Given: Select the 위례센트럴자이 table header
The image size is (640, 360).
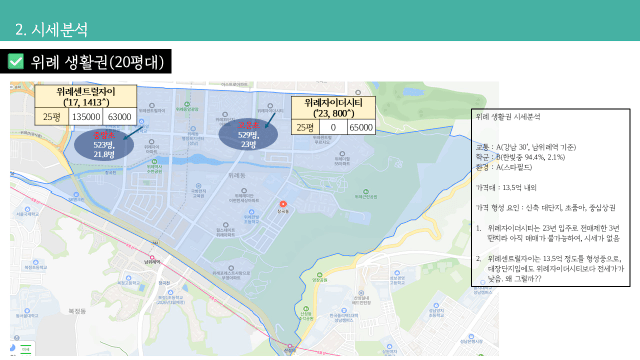Looking at the screenshot, I should tap(86, 97).
